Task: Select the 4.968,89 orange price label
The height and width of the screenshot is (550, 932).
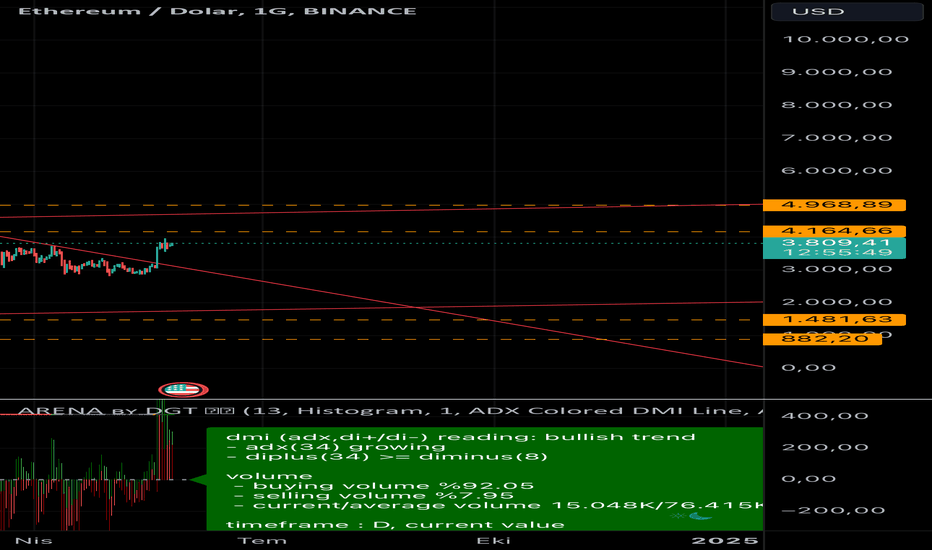Action: tap(833, 204)
